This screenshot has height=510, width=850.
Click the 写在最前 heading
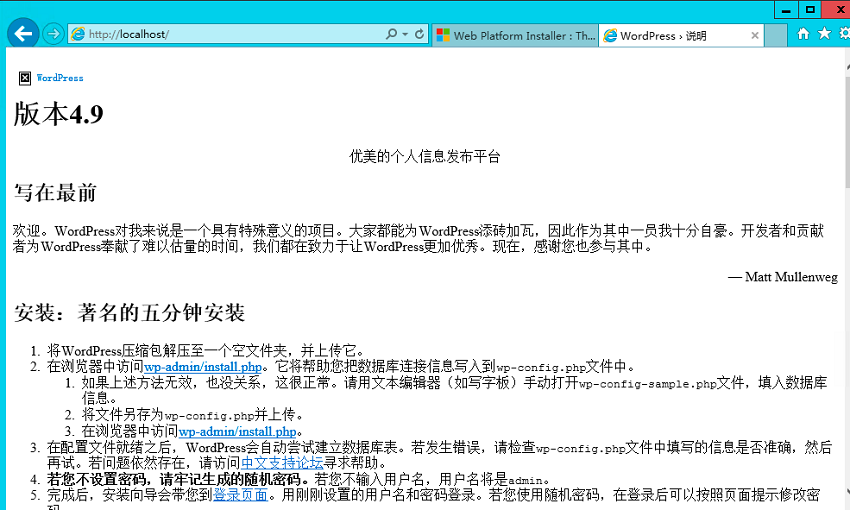[55, 192]
